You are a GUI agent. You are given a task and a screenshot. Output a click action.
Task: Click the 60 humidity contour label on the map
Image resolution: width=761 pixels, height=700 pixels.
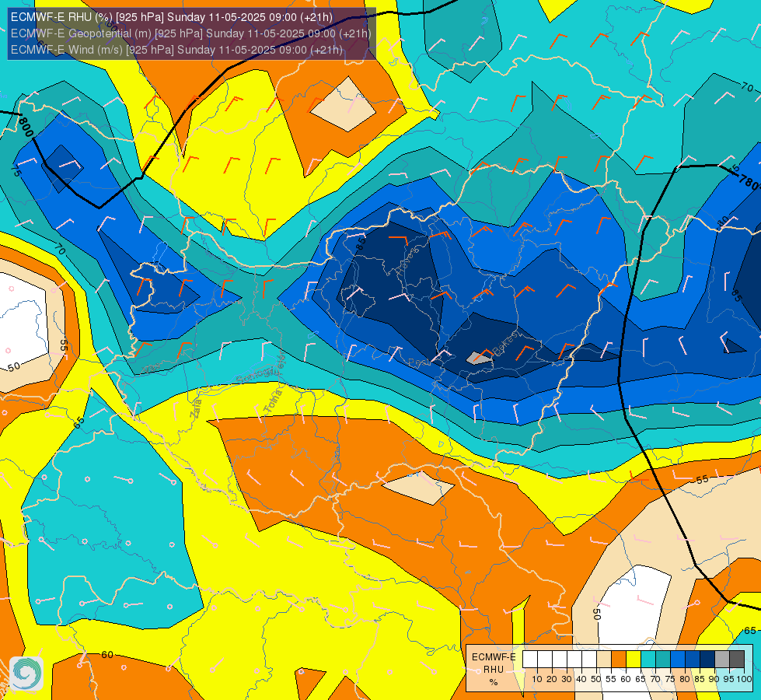click(107, 655)
